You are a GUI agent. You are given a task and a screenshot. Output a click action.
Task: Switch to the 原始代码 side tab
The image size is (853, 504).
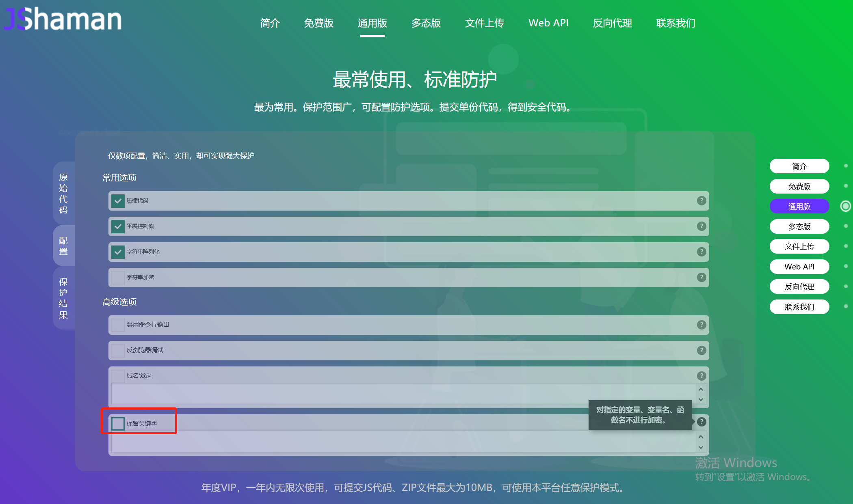point(63,194)
